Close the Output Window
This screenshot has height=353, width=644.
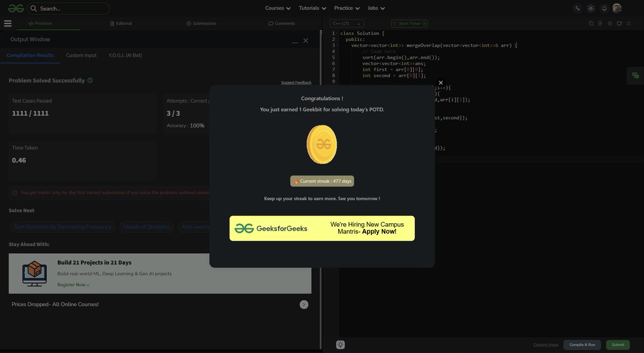(x=306, y=40)
